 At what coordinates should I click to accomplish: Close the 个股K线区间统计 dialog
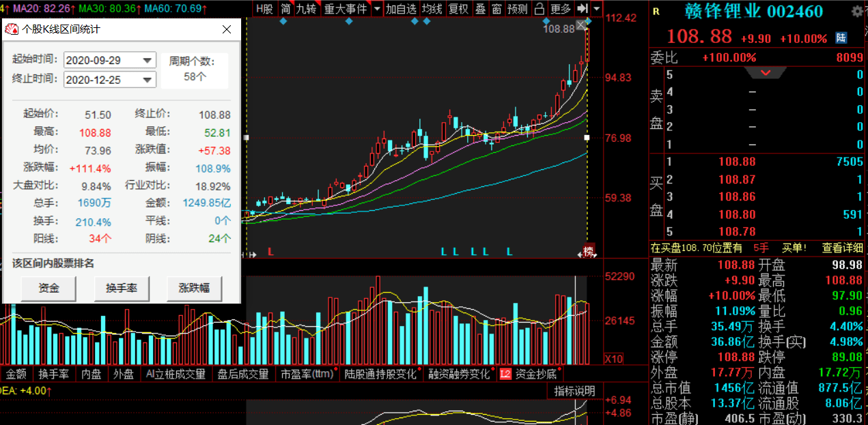pyautogui.click(x=227, y=29)
